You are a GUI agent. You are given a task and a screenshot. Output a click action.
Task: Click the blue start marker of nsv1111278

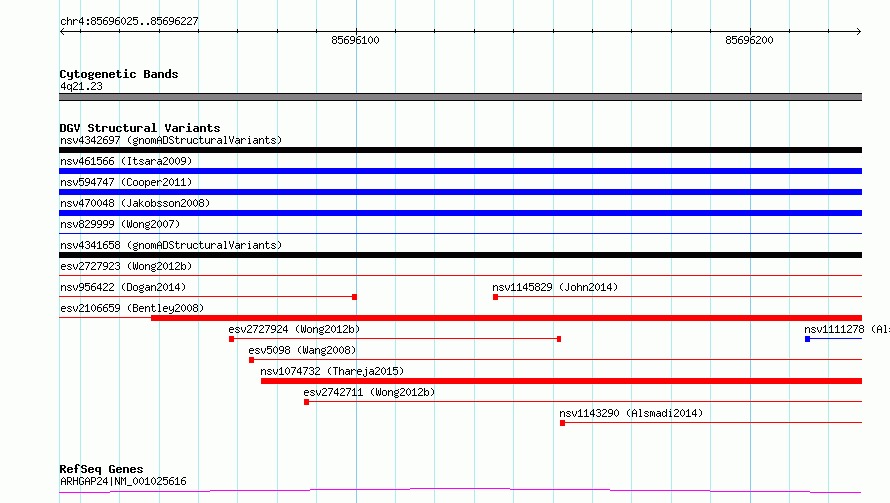tap(808, 339)
